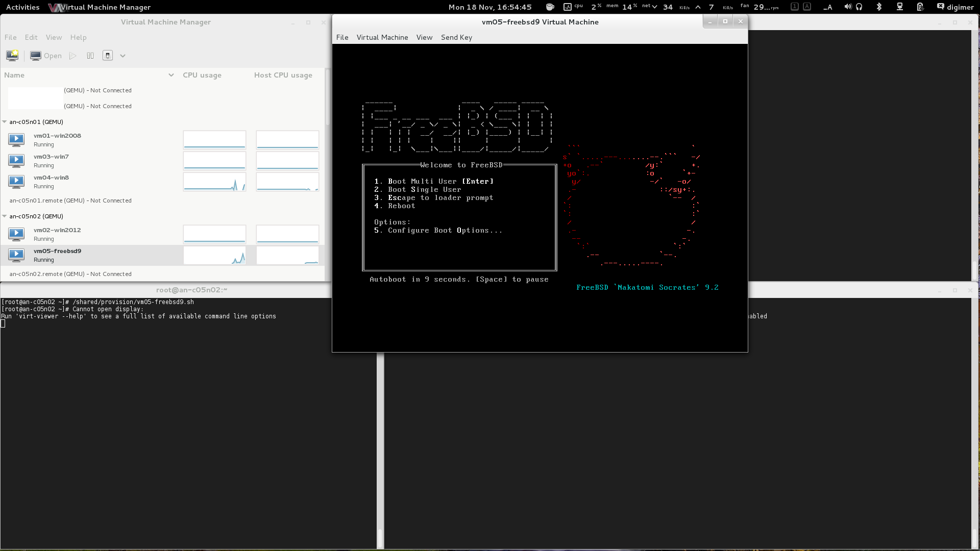Open the Virtual Machine menu in the console window
Screen dimensions: 980x551
point(382,37)
